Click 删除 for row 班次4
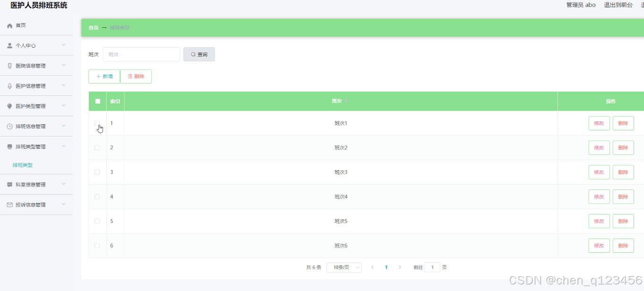This screenshot has height=291, width=644. [623, 197]
